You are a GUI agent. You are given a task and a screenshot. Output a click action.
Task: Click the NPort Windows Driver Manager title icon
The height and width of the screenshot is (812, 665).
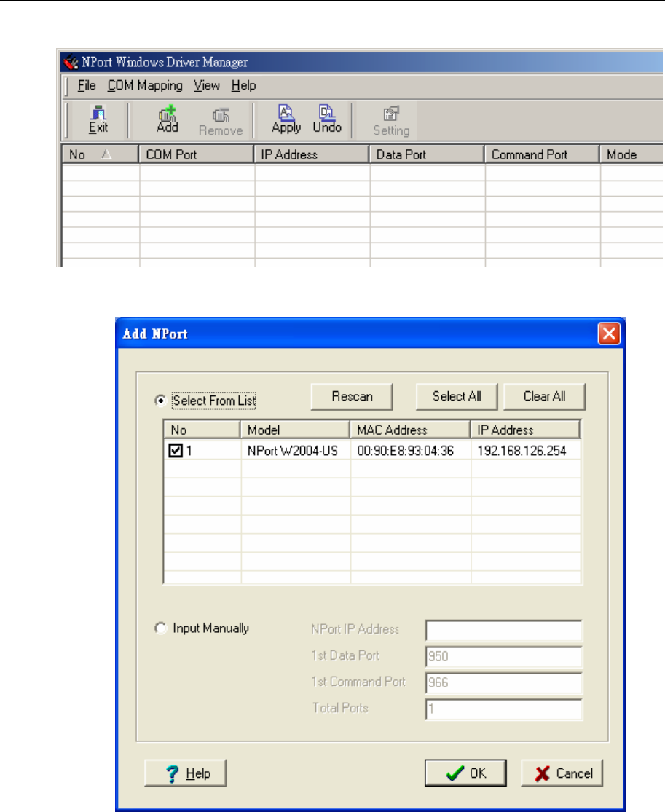(x=71, y=63)
